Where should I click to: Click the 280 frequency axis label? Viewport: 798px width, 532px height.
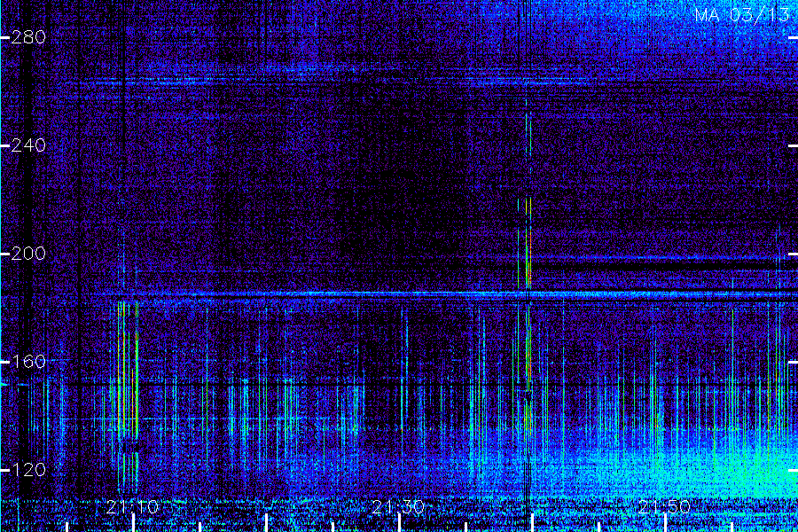tap(28, 37)
